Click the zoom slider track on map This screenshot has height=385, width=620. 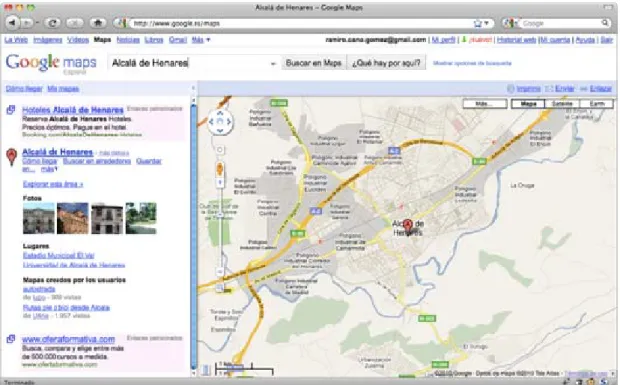tap(220, 226)
